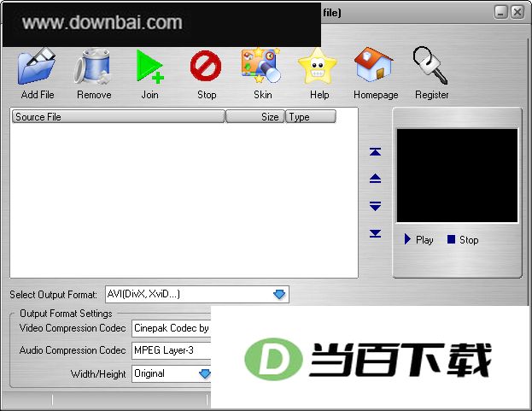
Task: Expand the Width/Height Original dropdown
Action: (x=205, y=374)
